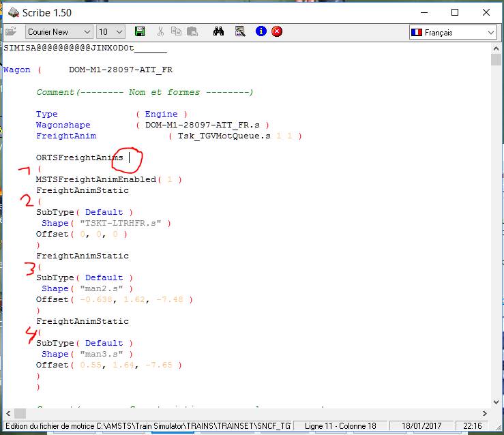Screen dimensions: 504x435
Task: Click the word Wagon in the editor
Action: (17, 70)
